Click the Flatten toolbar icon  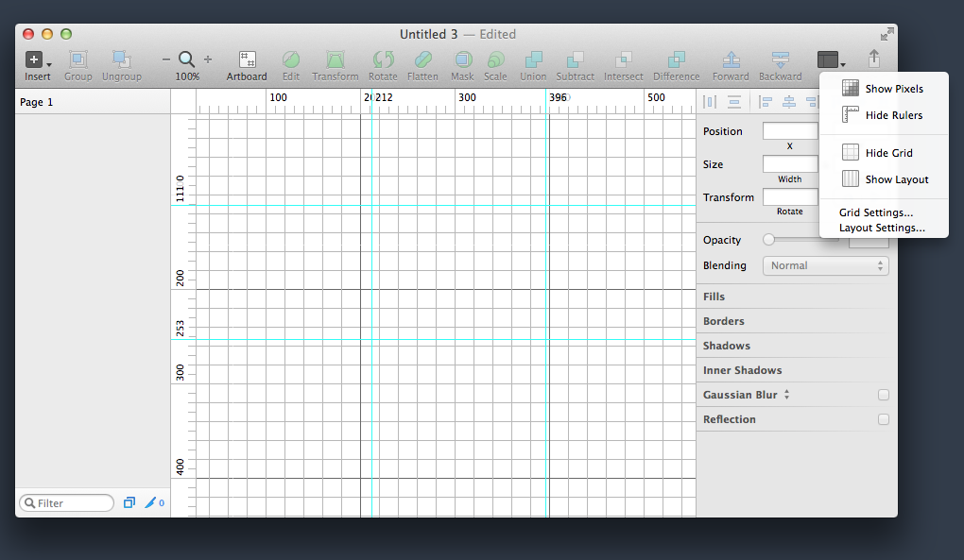tap(422, 59)
